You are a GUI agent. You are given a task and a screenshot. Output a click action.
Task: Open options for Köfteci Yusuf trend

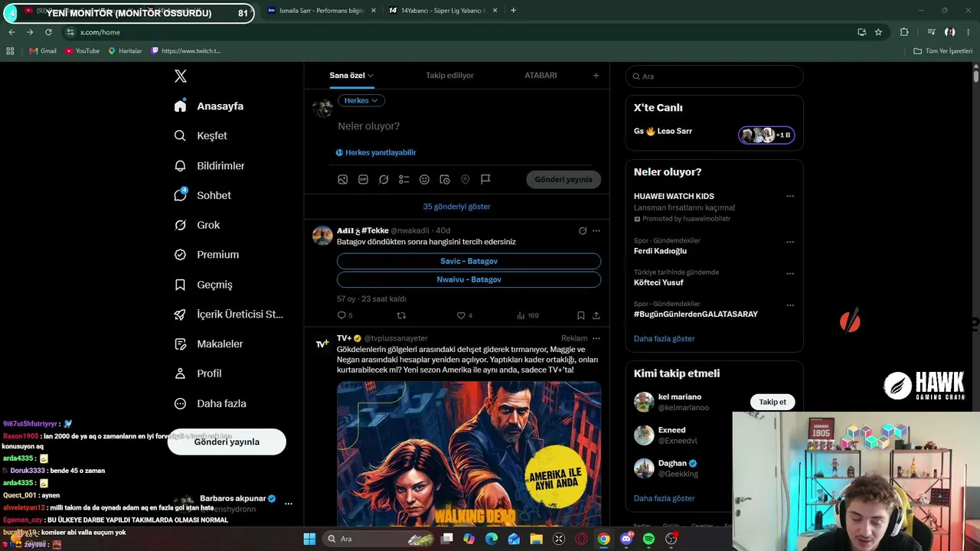pyautogui.click(x=790, y=273)
